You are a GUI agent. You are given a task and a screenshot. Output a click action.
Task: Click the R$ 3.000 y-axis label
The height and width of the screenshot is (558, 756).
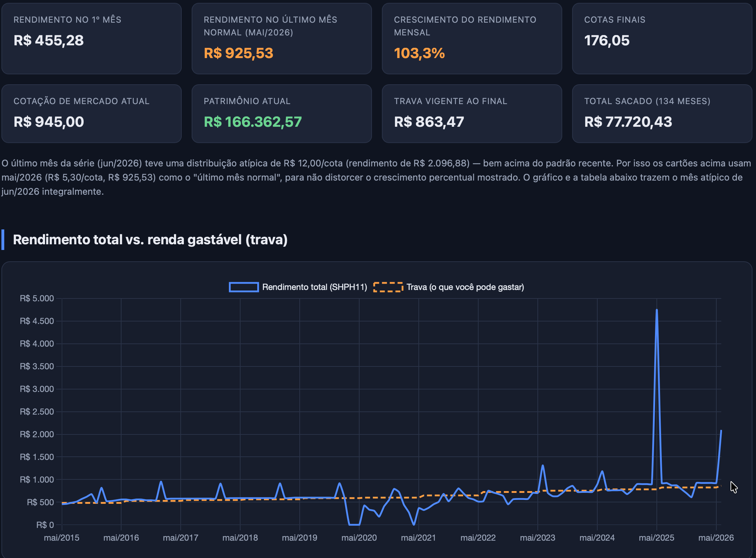click(x=37, y=389)
